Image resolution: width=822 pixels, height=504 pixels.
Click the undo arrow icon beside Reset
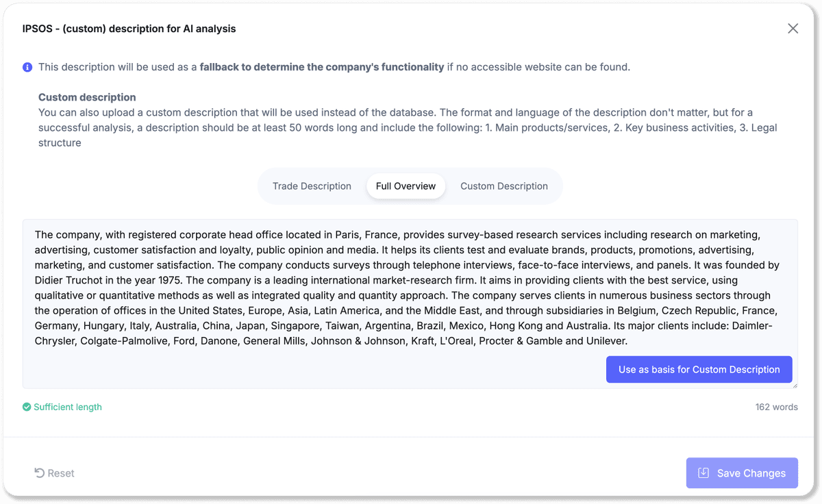click(40, 473)
